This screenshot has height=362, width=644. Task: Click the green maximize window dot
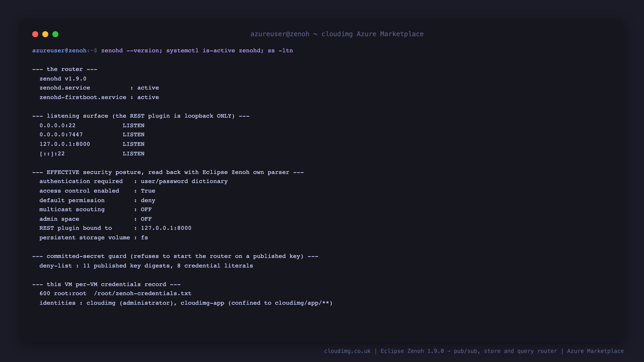(55, 34)
